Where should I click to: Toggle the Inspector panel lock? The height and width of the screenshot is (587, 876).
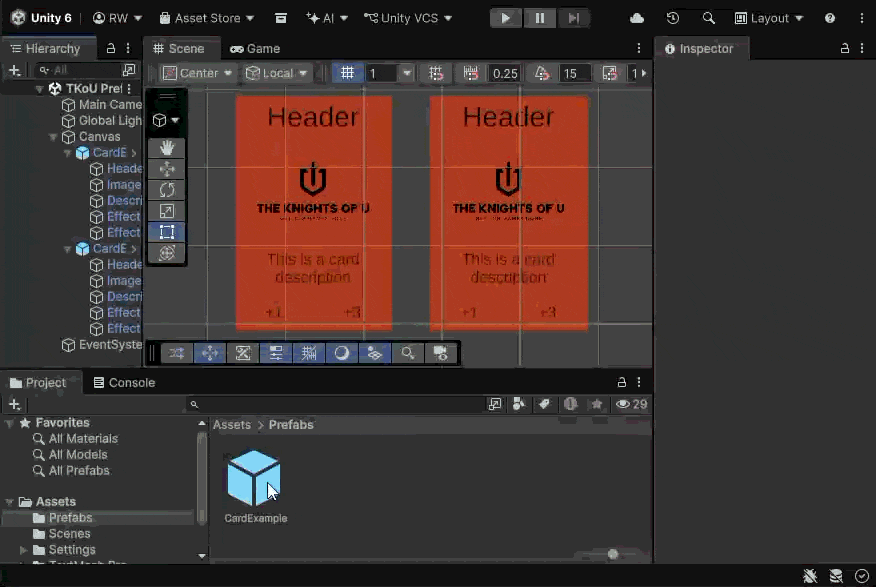[x=845, y=49]
